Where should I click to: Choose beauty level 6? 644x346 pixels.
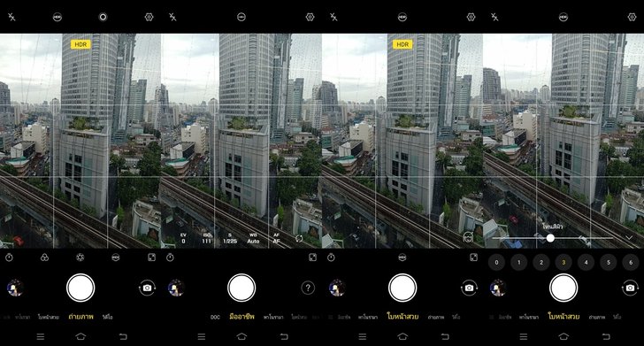click(x=631, y=262)
